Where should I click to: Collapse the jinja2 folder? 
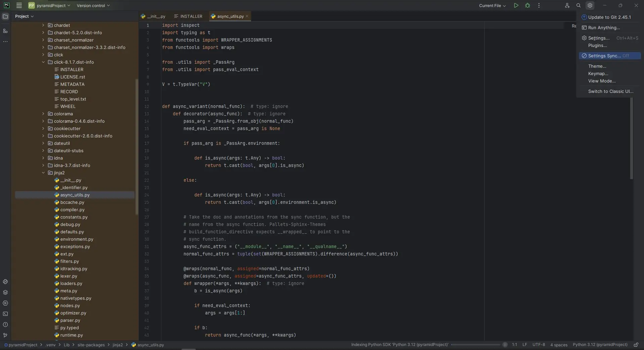(x=43, y=173)
